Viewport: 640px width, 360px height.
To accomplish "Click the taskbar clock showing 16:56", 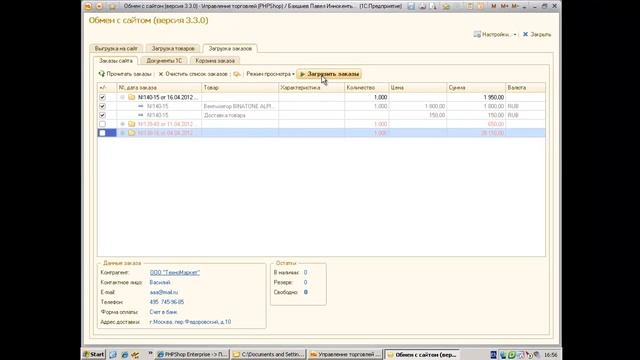I will (551, 355).
